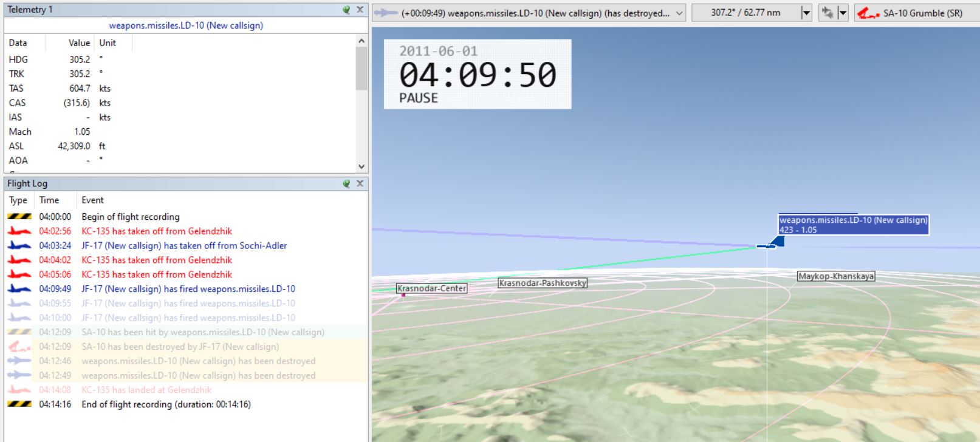
Task: Click the faded aircraft icon at 04:10:00
Action: pyautogui.click(x=19, y=318)
